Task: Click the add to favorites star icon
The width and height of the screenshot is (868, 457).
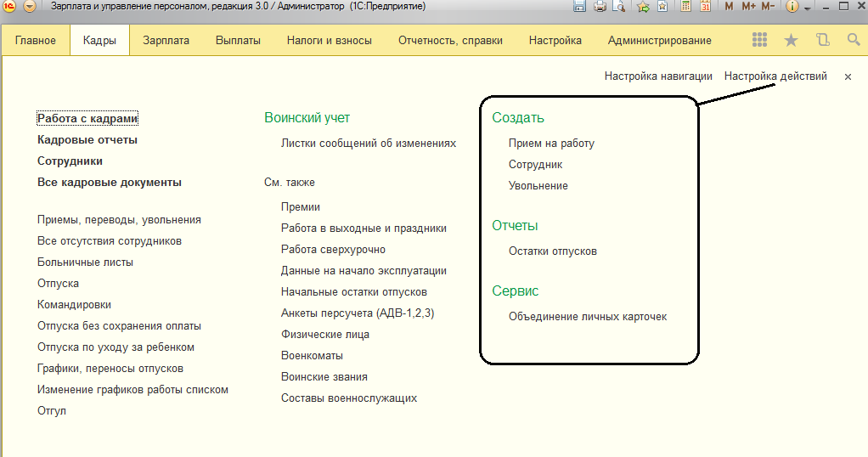Action: click(x=643, y=7)
